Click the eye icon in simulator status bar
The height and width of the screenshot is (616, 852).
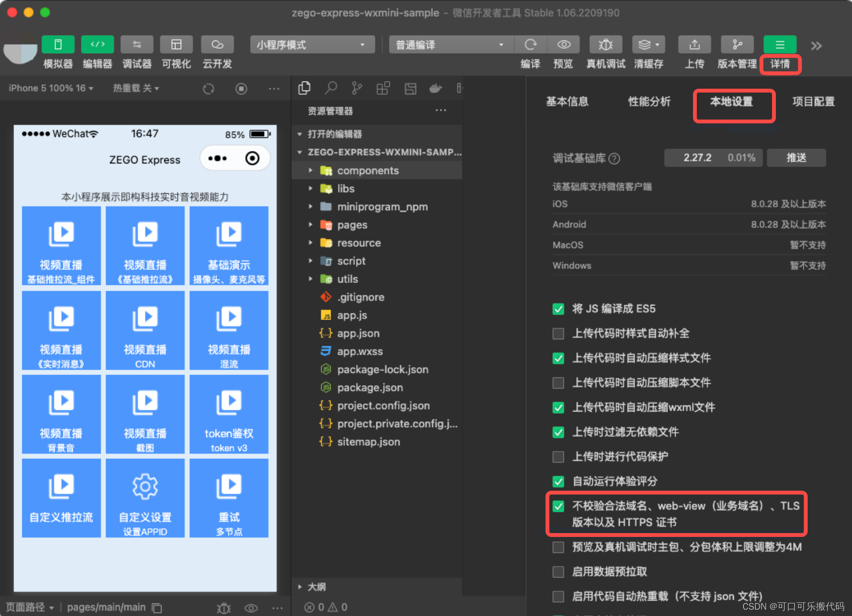click(251, 608)
